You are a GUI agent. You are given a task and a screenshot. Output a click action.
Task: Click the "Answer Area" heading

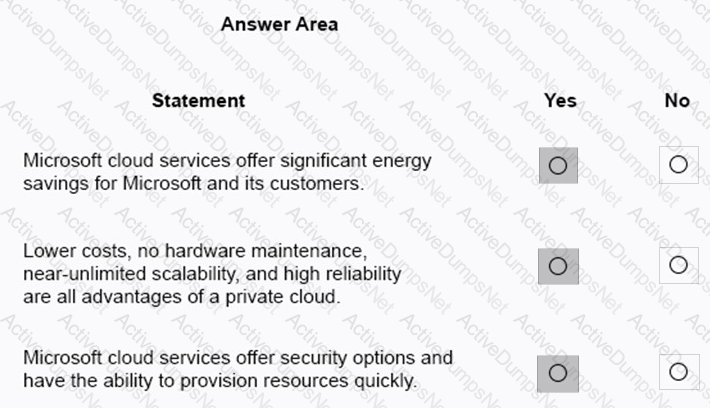[279, 24]
